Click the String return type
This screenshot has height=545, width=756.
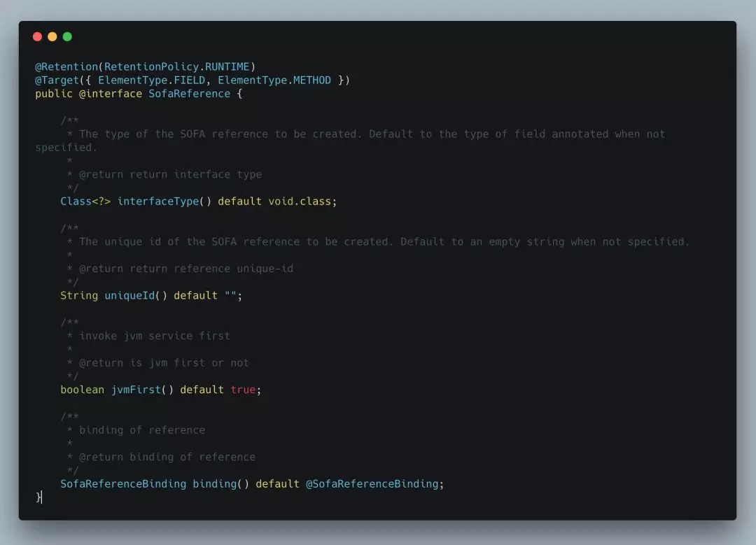tap(79, 295)
